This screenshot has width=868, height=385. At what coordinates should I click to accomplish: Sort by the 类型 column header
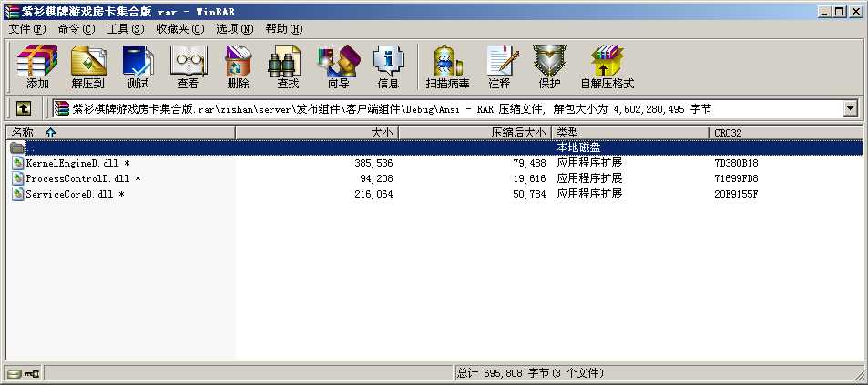tap(630, 133)
